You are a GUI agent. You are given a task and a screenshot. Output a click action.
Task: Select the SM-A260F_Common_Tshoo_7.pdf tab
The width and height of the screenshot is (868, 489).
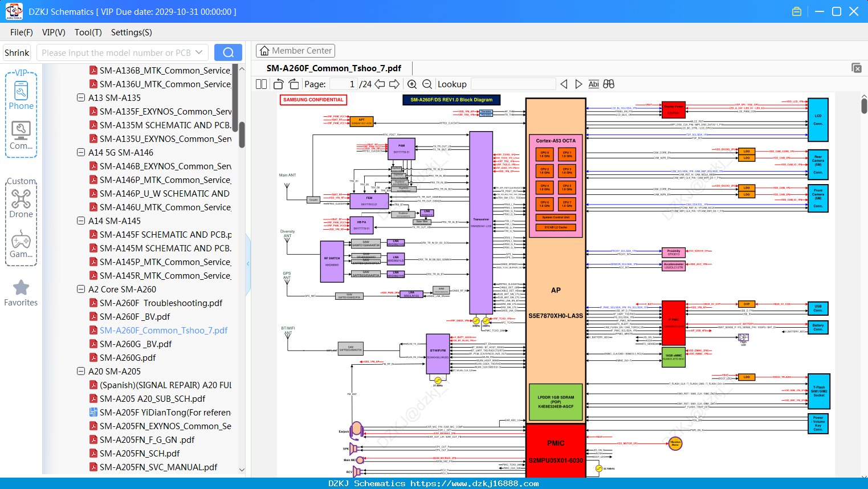(334, 68)
